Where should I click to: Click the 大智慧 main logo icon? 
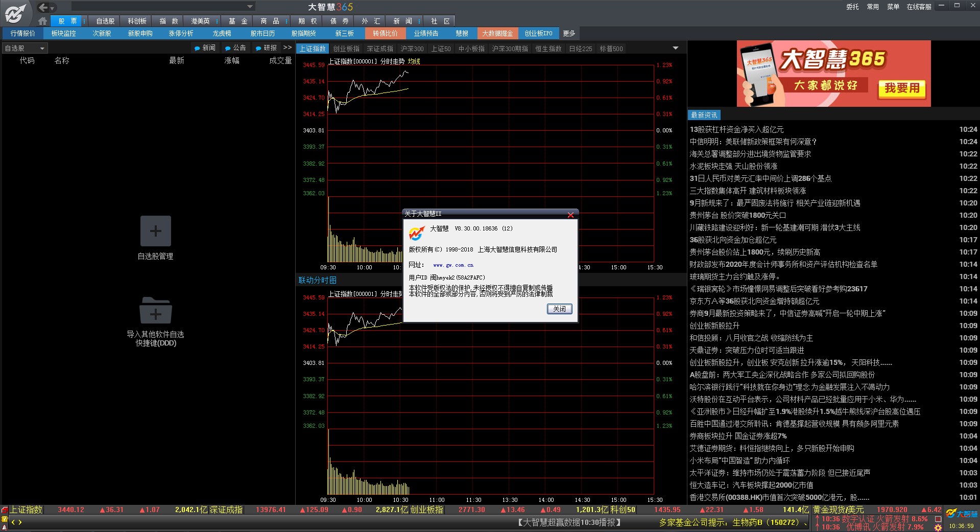click(x=15, y=13)
